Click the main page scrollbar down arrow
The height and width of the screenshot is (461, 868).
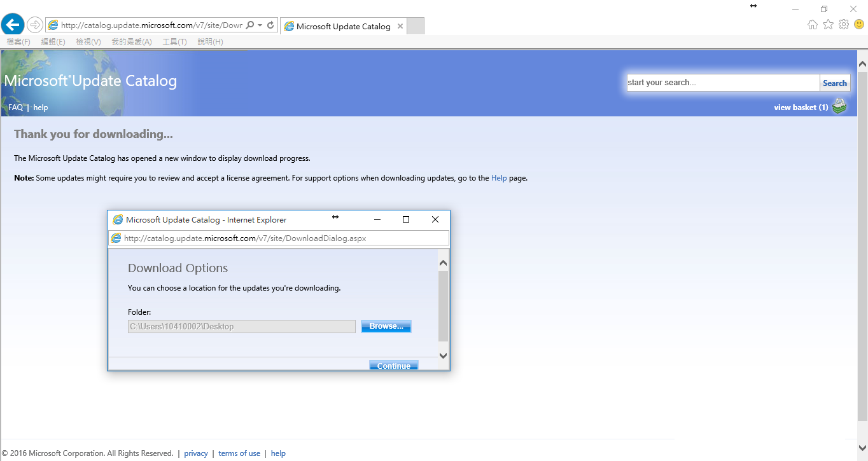point(862,448)
